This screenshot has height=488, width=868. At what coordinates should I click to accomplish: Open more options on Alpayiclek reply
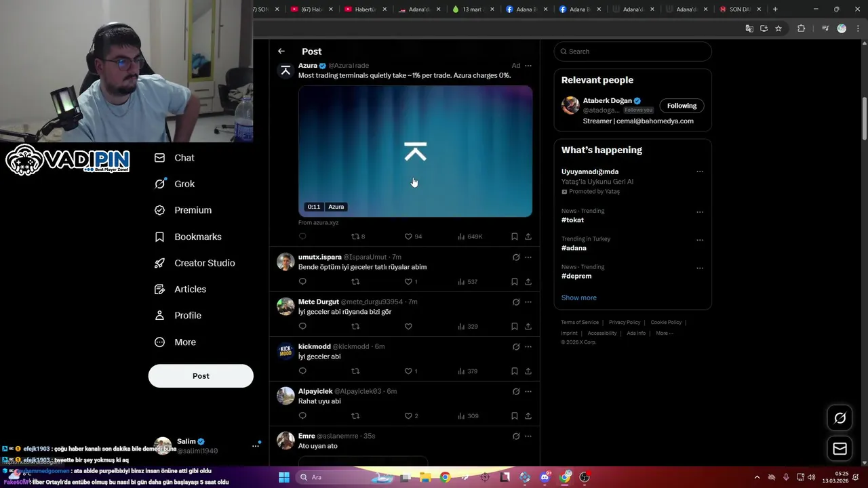point(528,392)
